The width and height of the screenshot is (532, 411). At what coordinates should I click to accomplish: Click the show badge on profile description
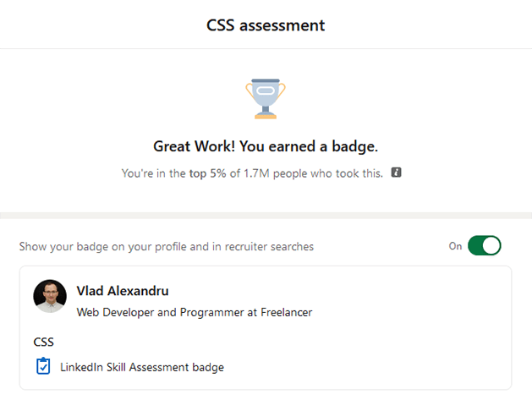click(x=167, y=247)
